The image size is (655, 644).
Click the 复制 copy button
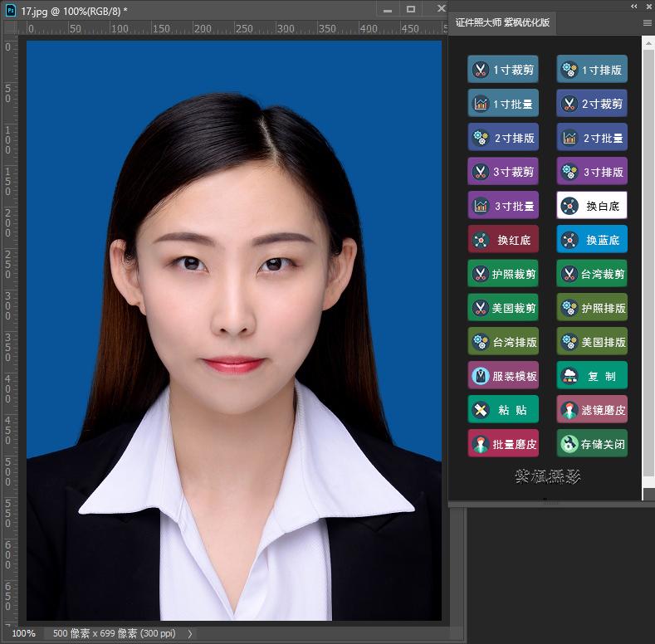592,375
